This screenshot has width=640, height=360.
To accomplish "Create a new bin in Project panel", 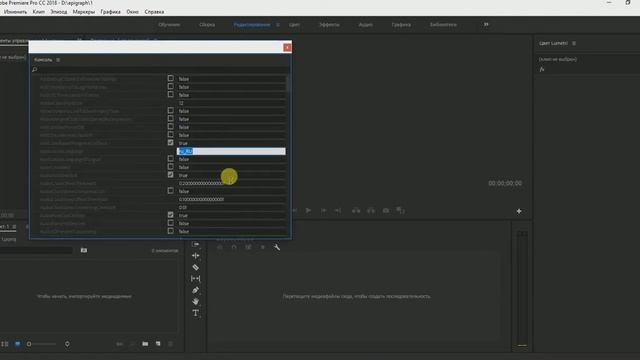I will click(145, 344).
